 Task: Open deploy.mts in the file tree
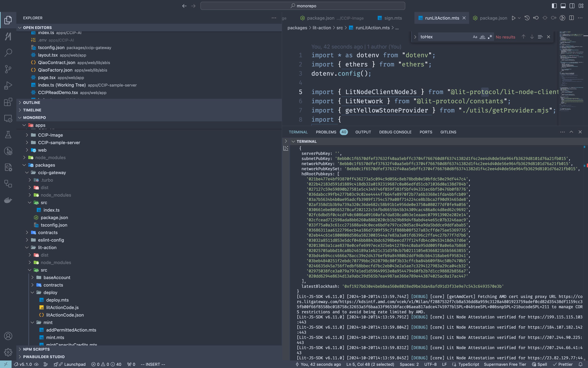point(149,300)
